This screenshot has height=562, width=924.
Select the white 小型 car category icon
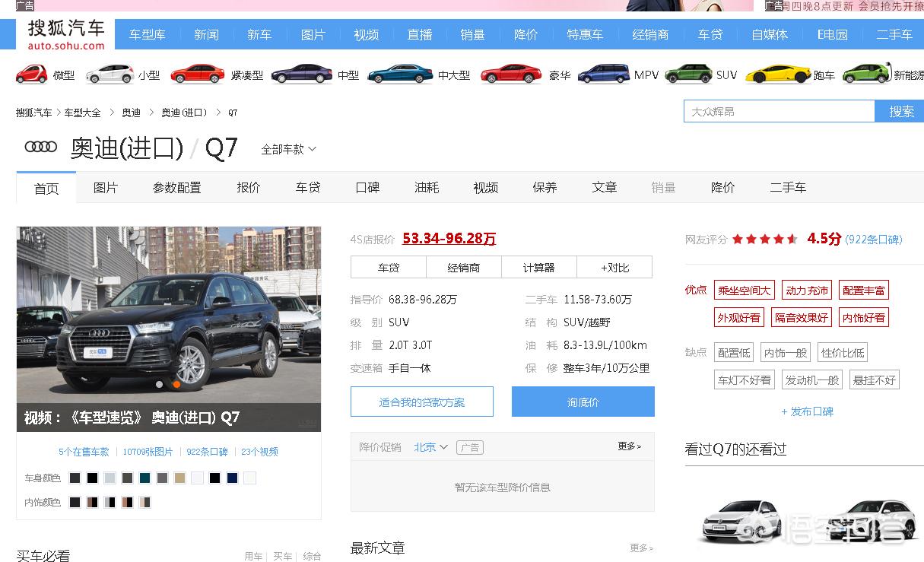pyautogui.click(x=110, y=75)
